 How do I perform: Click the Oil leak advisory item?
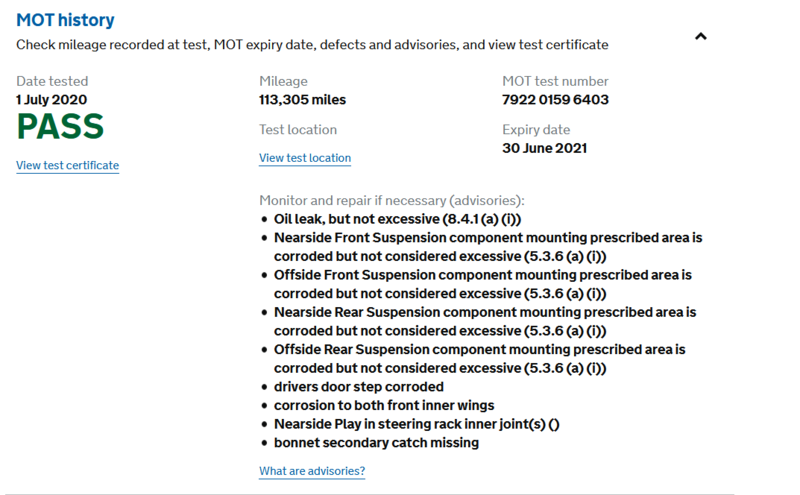[x=395, y=218]
